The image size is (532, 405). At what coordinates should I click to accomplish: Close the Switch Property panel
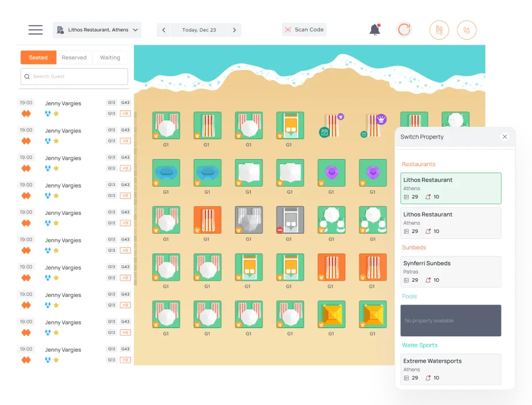point(504,137)
